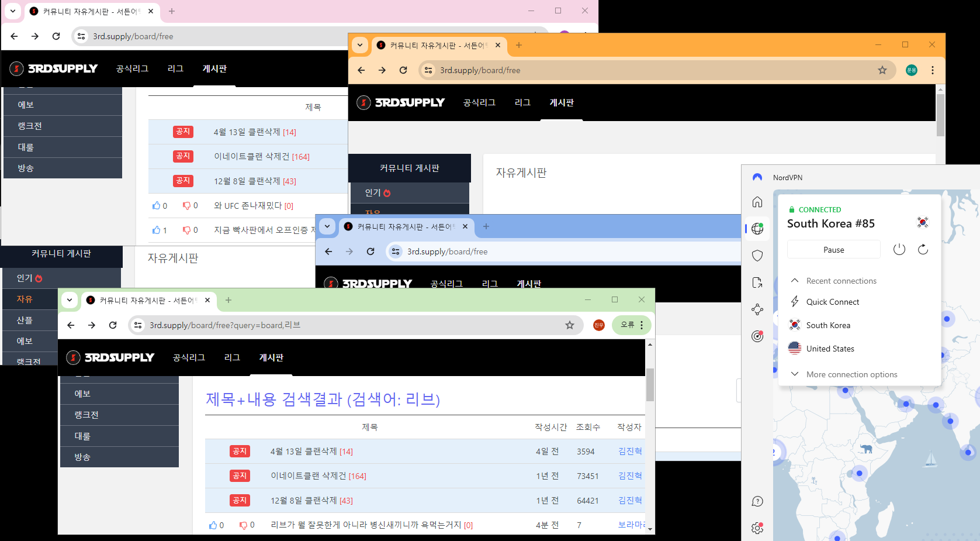Open NordVPN home icon in sidebar
Viewport: 980px width, 541px height.
tap(757, 202)
